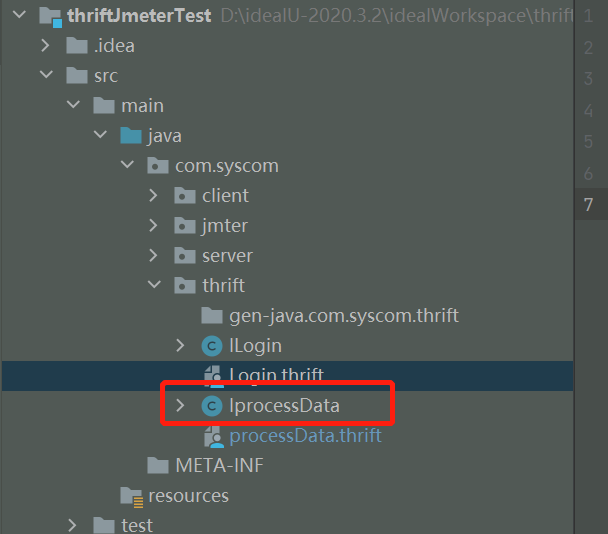Click the resources root folder icon
This screenshot has width=608, height=534.
click(131, 497)
